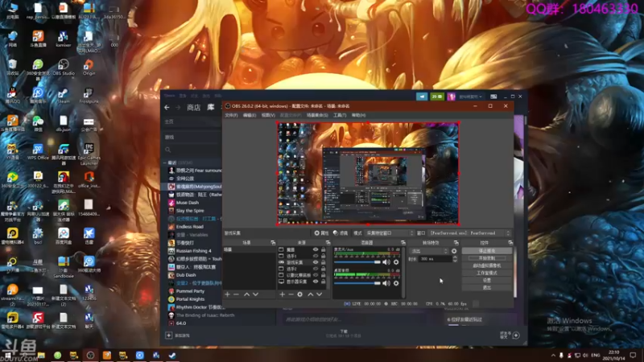
Task: Open Steam friends and chat icon
Action: coord(516,335)
